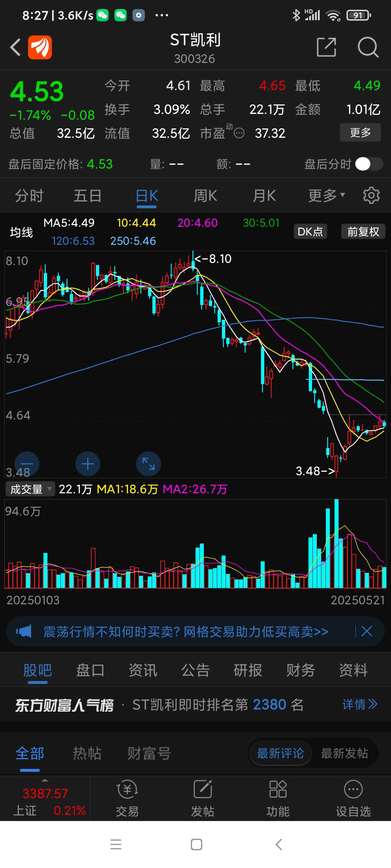Expand the 更多 chart period dropdown
This screenshot has height=868, width=391.
tap(327, 196)
